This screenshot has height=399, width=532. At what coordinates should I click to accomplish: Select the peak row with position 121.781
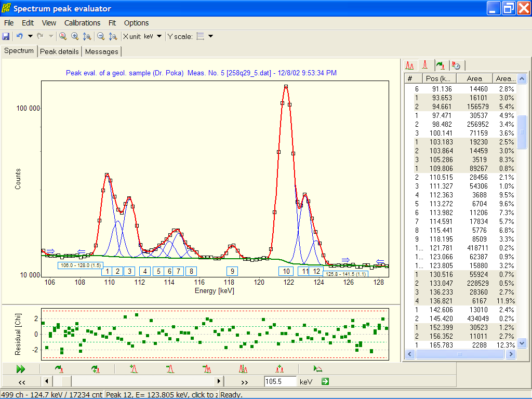(x=460, y=248)
